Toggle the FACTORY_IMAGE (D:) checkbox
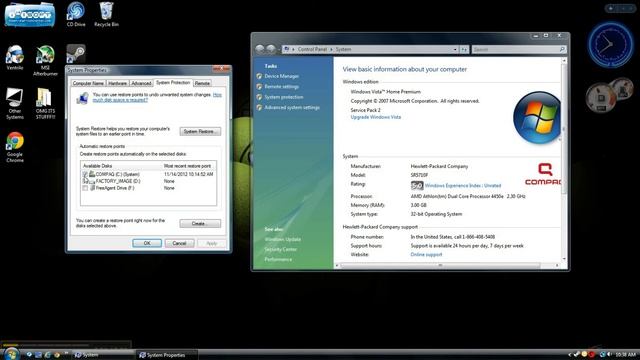The width and height of the screenshot is (640, 360). (x=85, y=181)
